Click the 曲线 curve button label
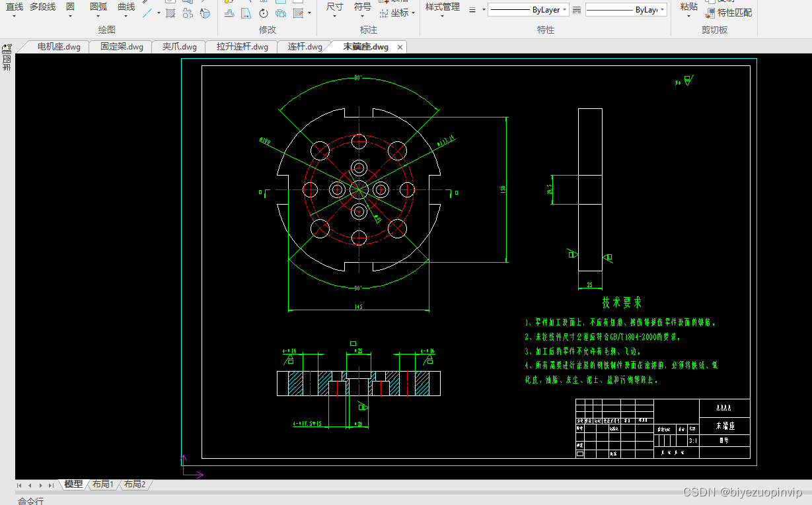 (126, 6)
